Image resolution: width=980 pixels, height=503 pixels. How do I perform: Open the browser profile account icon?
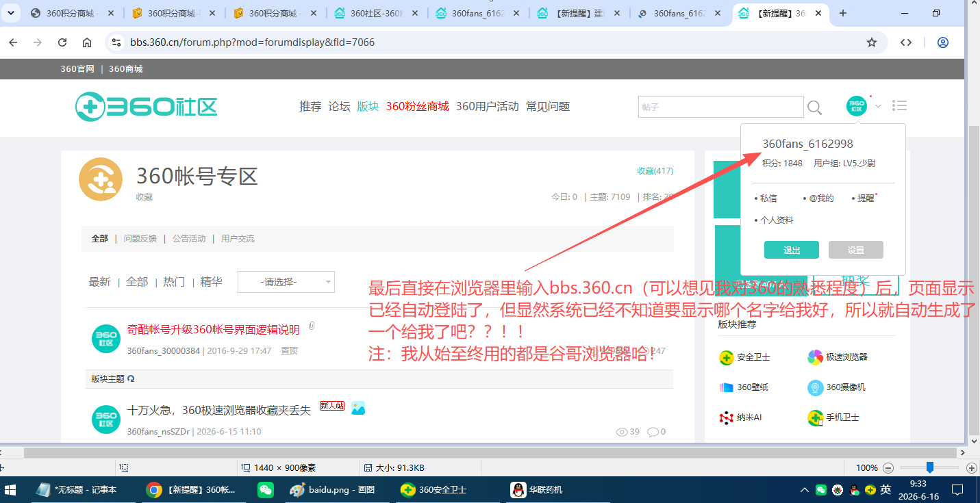pyautogui.click(x=943, y=42)
